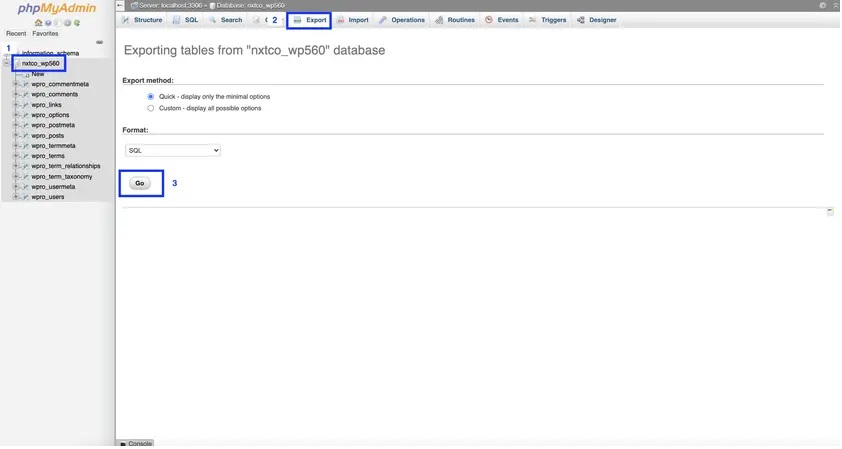Switch to the Structure tab
Viewport: 842px width, 449px height.
click(142, 20)
